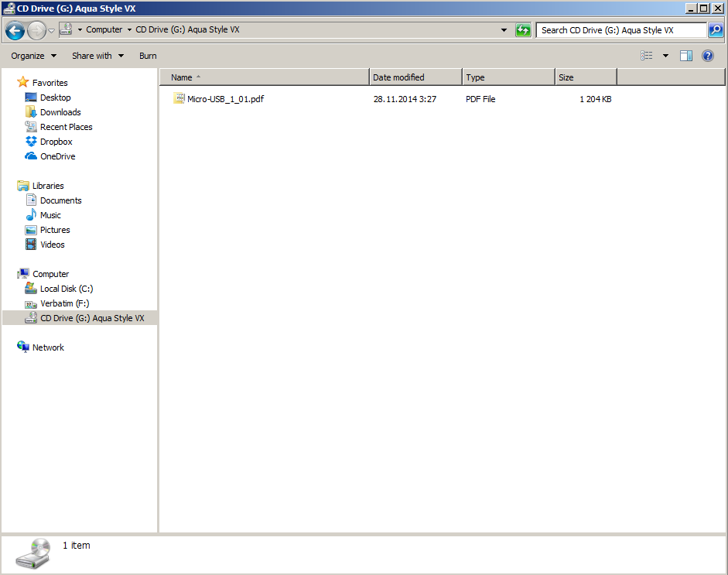Expand dropdown arrow after Computer breadcrumb
728x575 pixels.
click(129, 29)
